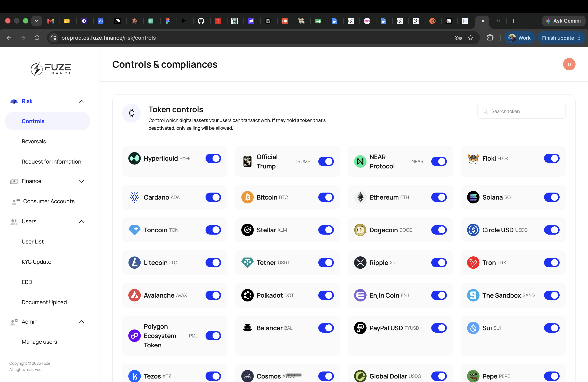This screenshot has height=382, width=588.
Task: Click the Sandbox logo icon
Action: click(473, 295)
